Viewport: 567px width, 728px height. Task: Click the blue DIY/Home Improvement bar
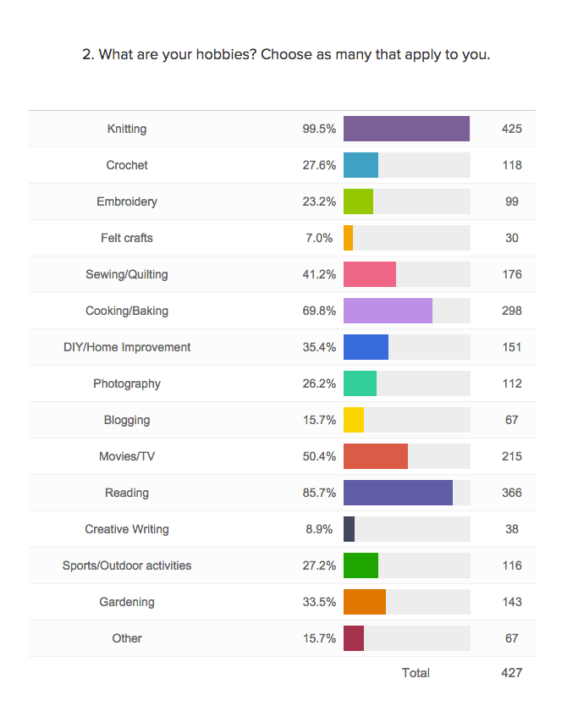(366, 347)
